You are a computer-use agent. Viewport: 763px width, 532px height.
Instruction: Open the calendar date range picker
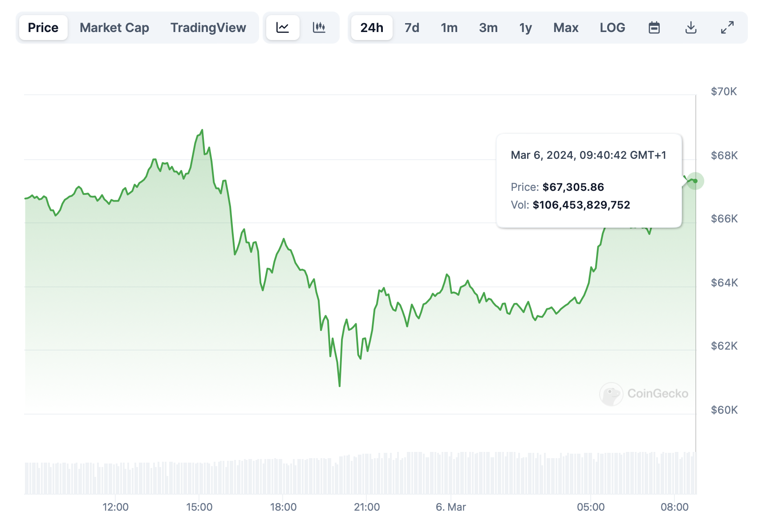click(x=654, y=28)
